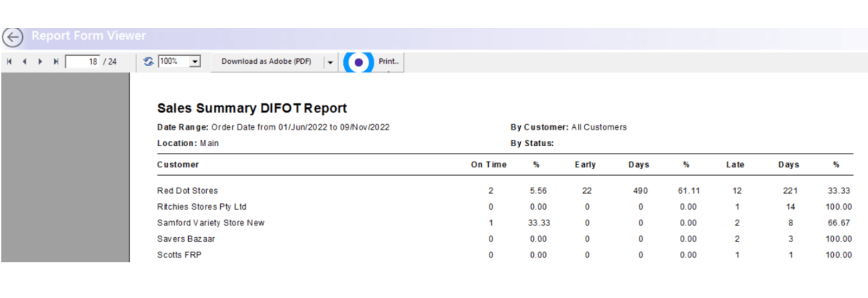Image resolution: width=868 pixels, height=298 pixels.
Task: Click the Print.. button
Action: (388, 62)
